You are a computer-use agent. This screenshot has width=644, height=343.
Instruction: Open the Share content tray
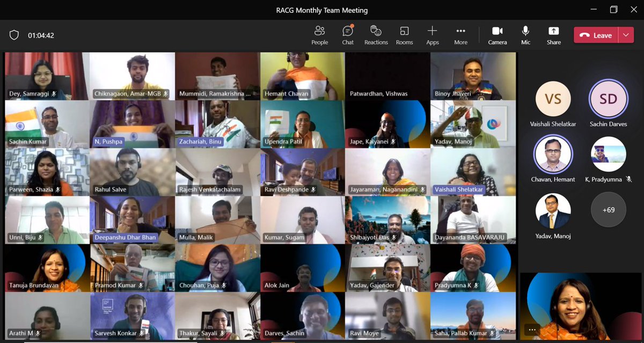pos(553,35)
